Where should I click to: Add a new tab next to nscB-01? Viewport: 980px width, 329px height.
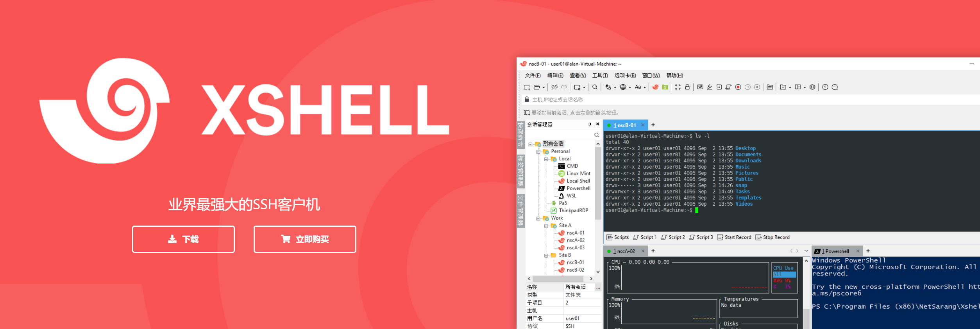(x=653, y=125)
